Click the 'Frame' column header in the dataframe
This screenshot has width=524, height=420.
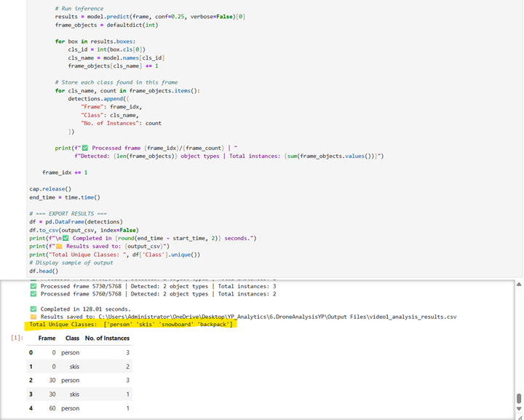pos(47,338)
